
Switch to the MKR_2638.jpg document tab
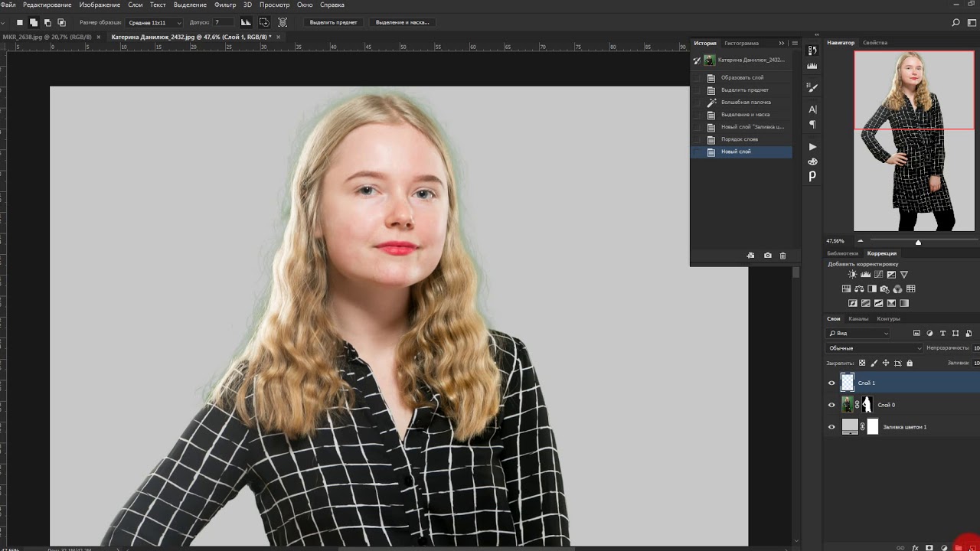(47, 37)
